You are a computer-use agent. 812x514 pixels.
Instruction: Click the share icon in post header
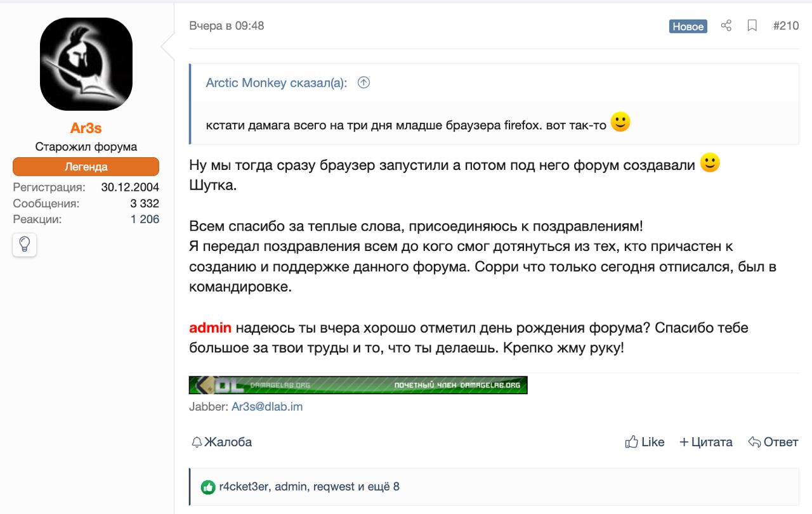click(726, 26)
